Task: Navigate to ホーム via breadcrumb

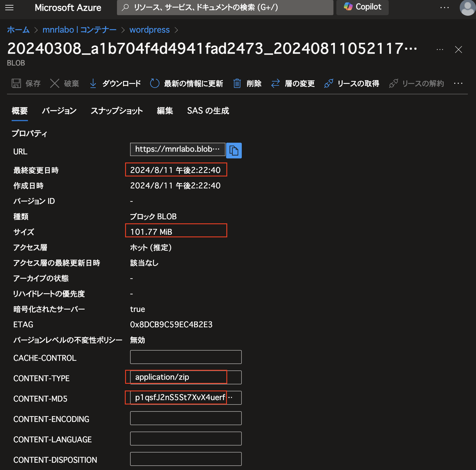Action: tap(18, 29)
